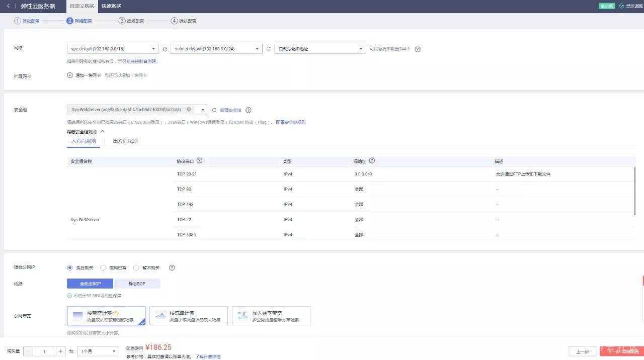Show help for the 源地址 column
This screenshot has width=644, height=360.
(372, 161)
